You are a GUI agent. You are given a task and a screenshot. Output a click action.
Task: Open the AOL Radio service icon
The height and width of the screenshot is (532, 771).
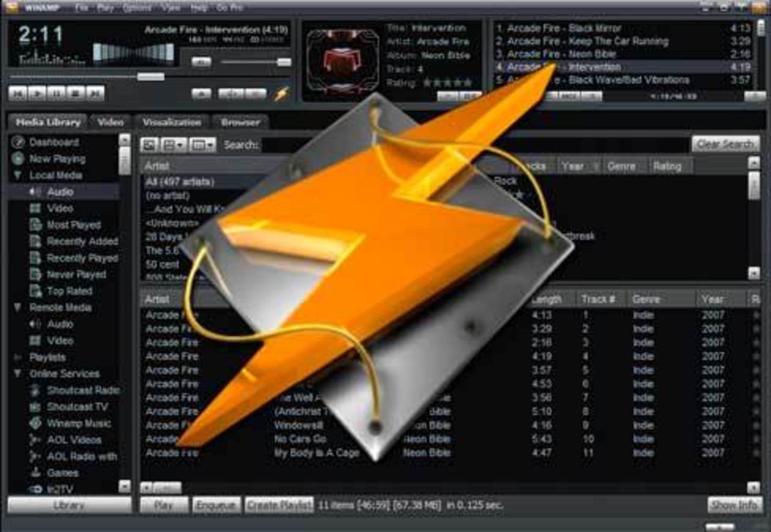(36, 457)
